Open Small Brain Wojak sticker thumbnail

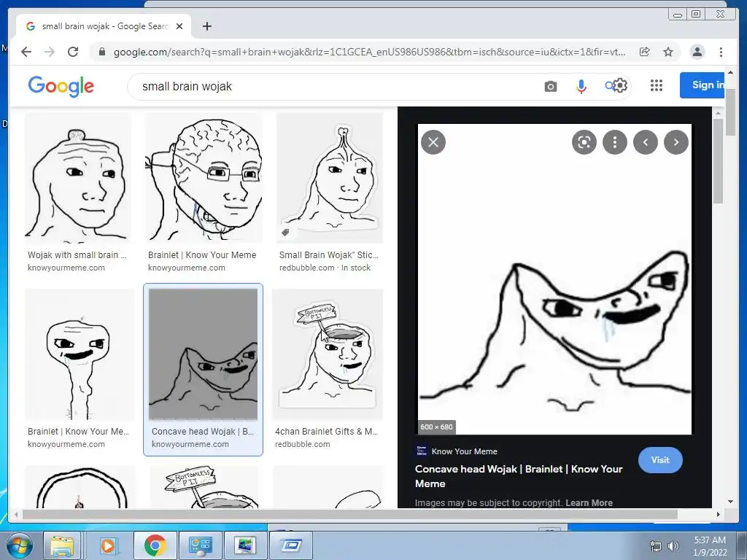330,178
